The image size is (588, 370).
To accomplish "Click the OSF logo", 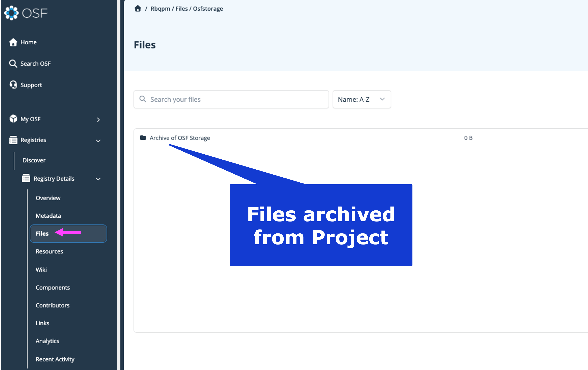I will point(26,13).
